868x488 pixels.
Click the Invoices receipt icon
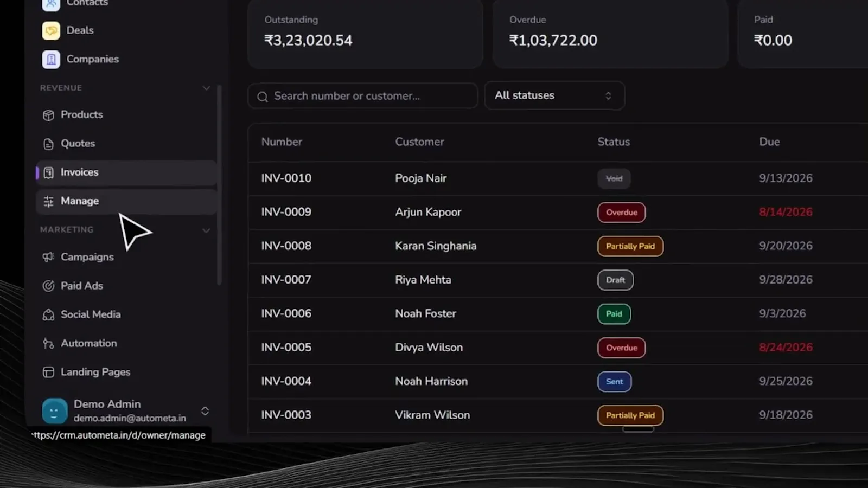[48, 172]
